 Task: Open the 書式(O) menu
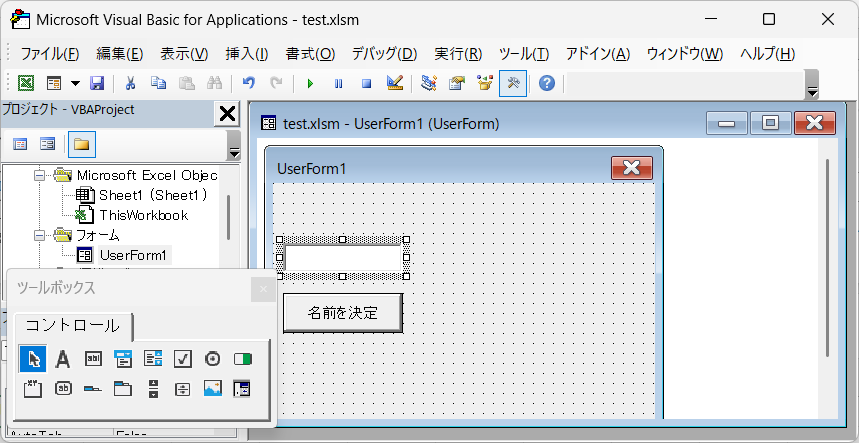(x=310, y=54)
